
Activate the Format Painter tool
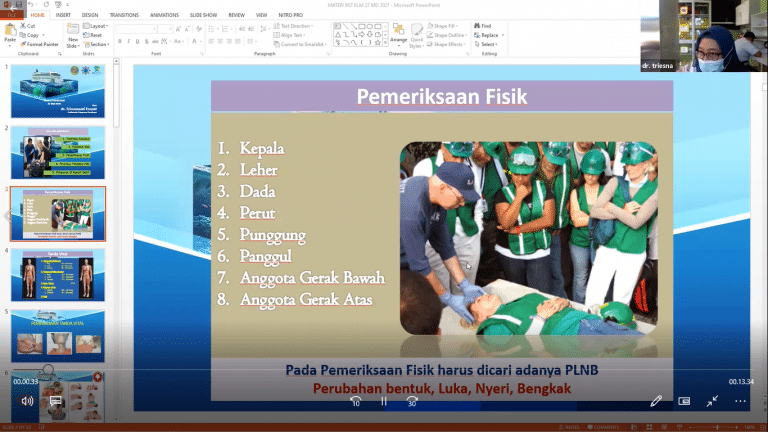click(39, 44)
